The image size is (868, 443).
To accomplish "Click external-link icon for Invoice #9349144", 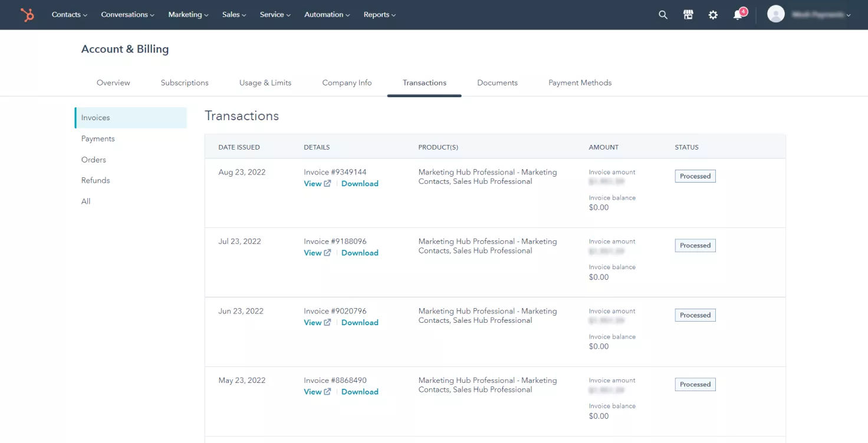I will [327, 184].
